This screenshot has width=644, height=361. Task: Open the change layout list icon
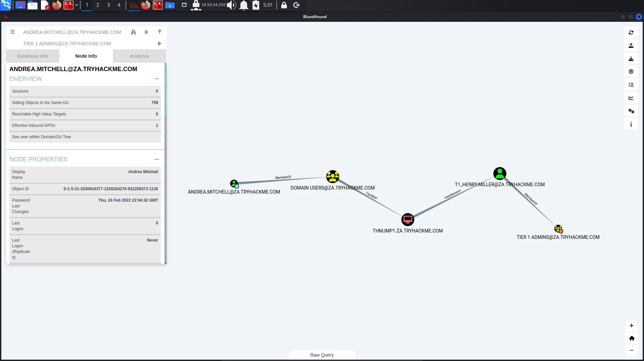631,85
